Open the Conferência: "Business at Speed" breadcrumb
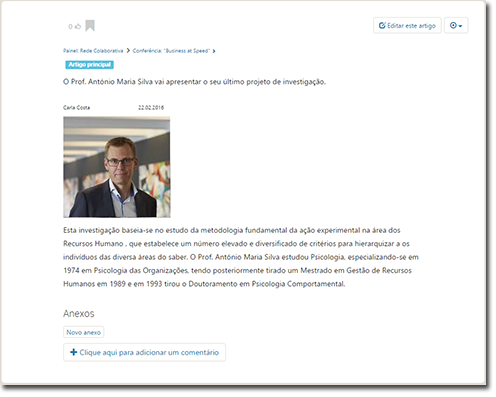496x397 pixels. (171, 51)
